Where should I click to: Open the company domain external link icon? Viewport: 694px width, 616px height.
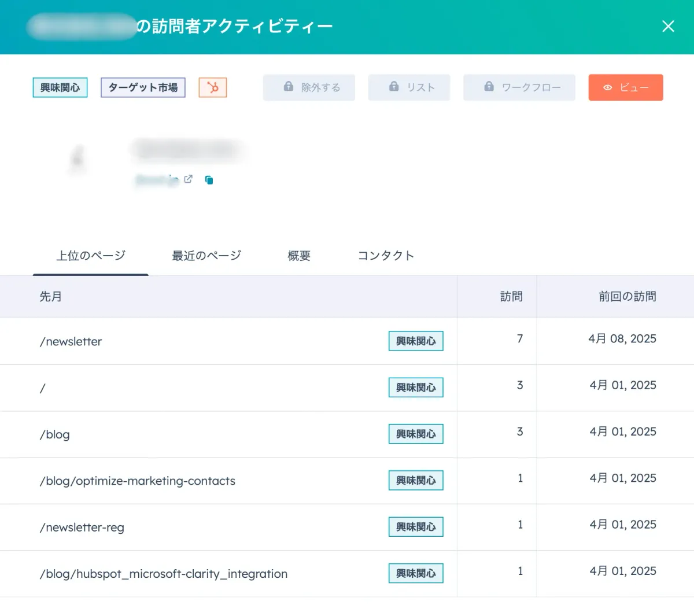(x=188, y=179)
